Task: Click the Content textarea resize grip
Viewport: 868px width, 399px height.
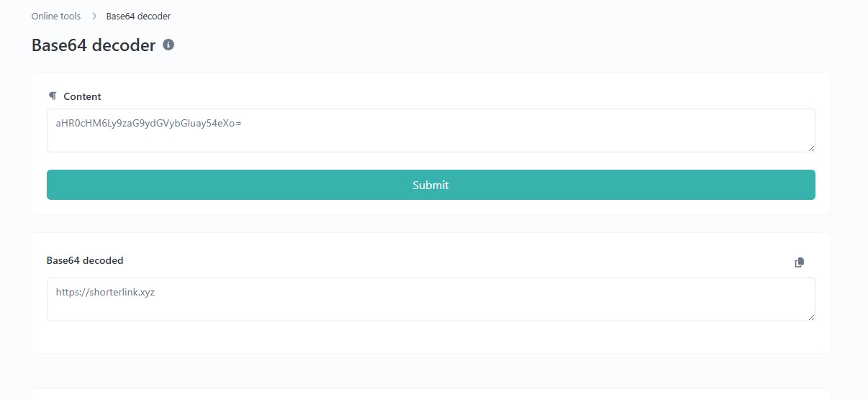Action: click(811, 148)
